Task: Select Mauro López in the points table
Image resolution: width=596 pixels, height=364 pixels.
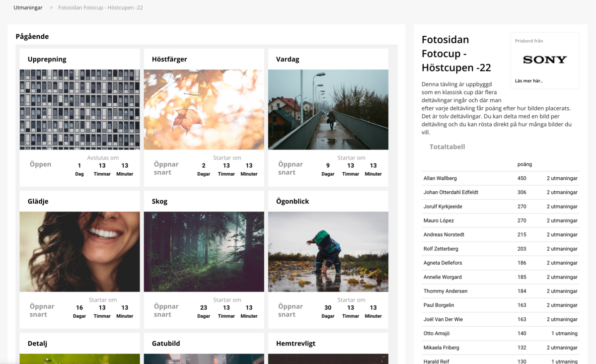Action: 439,220
